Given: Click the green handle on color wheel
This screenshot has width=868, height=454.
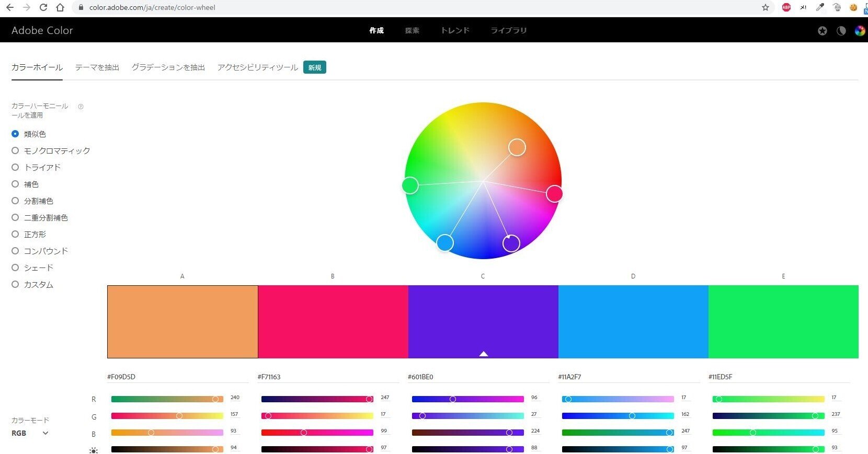Looking at the screenshot, I should 410,185.
